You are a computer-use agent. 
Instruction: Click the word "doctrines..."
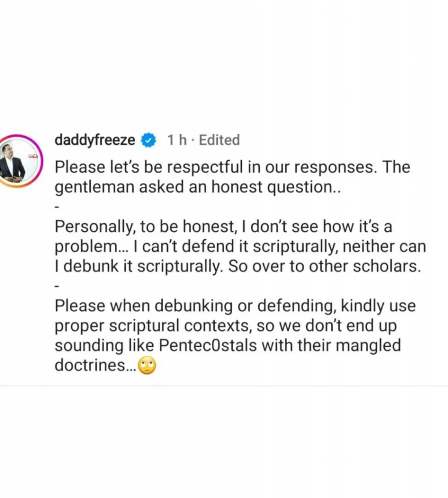95,366
